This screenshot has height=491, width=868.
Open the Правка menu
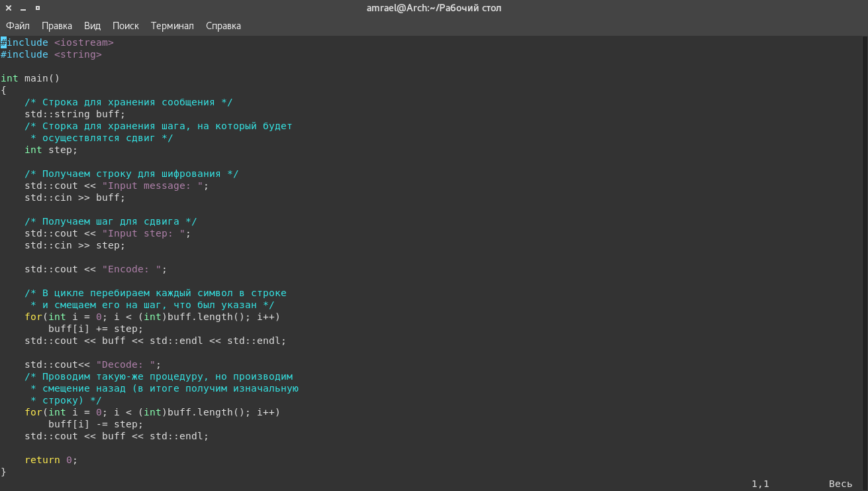(57, 26)
